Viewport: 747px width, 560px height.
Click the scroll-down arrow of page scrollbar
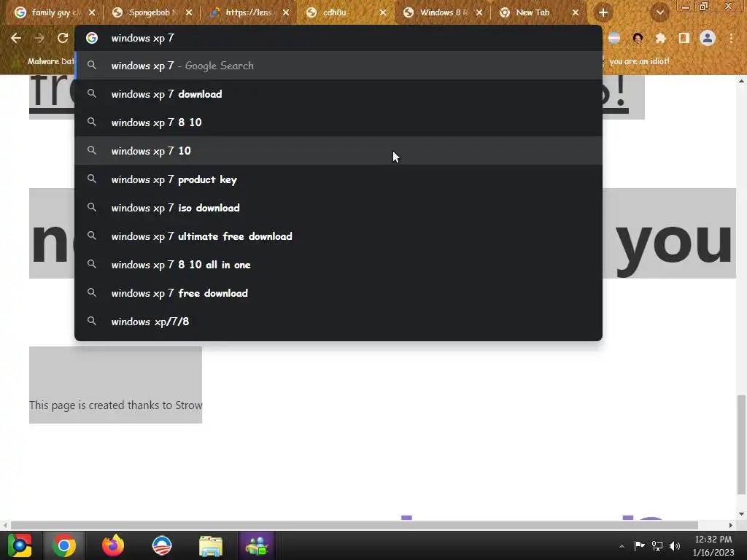tap(741, 514)
